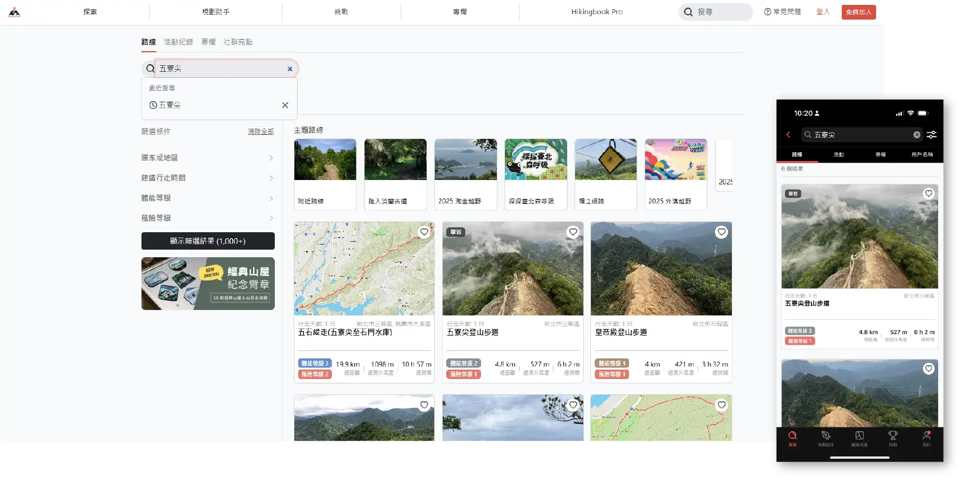Open the 探探臺北森呼吸 theme card
This screenshot has height=490, width=980.
click(x=536, y=175)
